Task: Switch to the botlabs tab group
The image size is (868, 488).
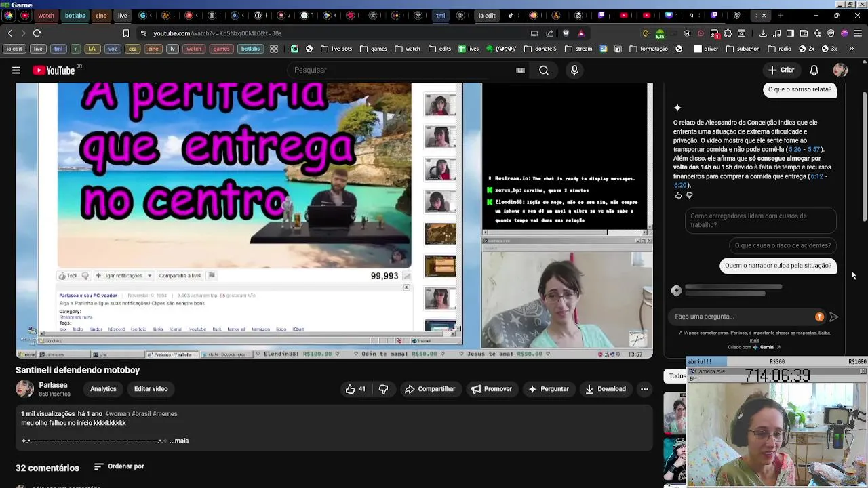Action: tap(75, 15)
